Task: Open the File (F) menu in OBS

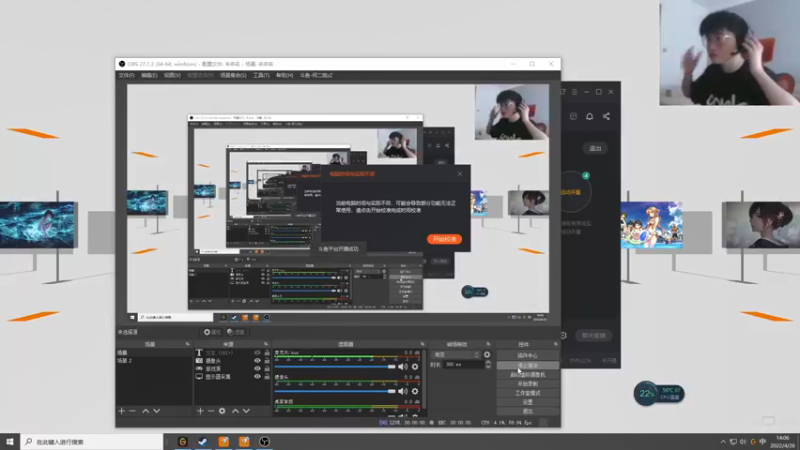Action: point(126,76)
